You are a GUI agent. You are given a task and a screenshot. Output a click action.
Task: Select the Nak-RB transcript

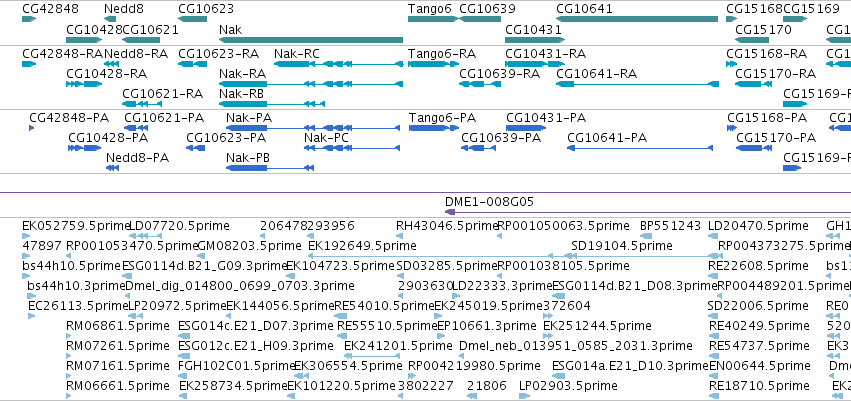pos(272,104)
